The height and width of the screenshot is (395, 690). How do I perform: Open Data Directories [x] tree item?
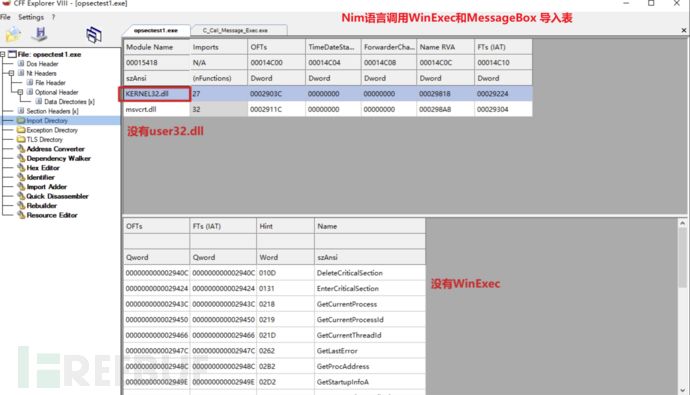point(69,102)
